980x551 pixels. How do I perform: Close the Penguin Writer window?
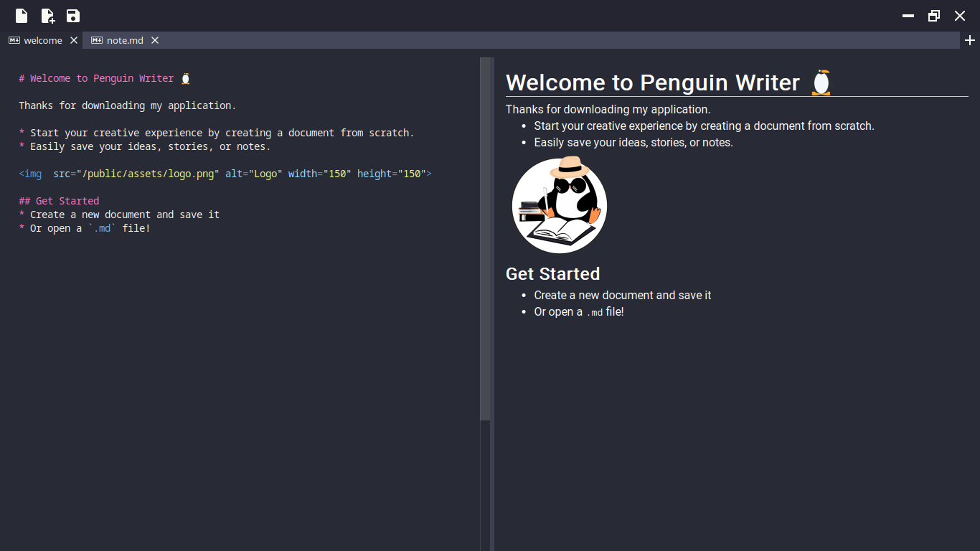pos(960,16)
